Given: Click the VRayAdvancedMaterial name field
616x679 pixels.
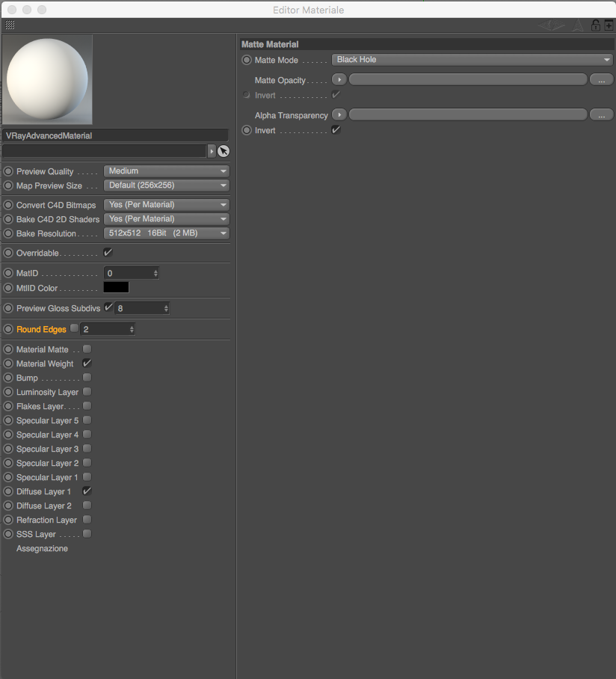Looking at the screenshot, I should click(115, 135).
